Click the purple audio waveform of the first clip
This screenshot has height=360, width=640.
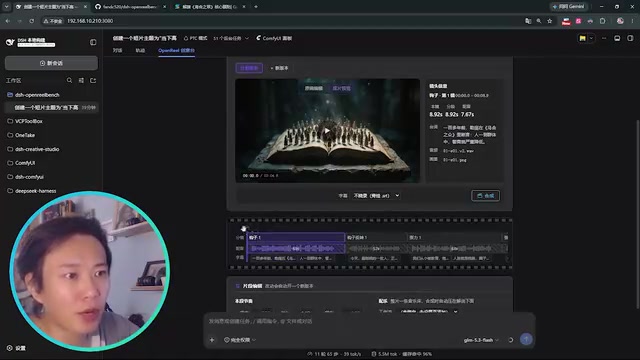[296, 248]
